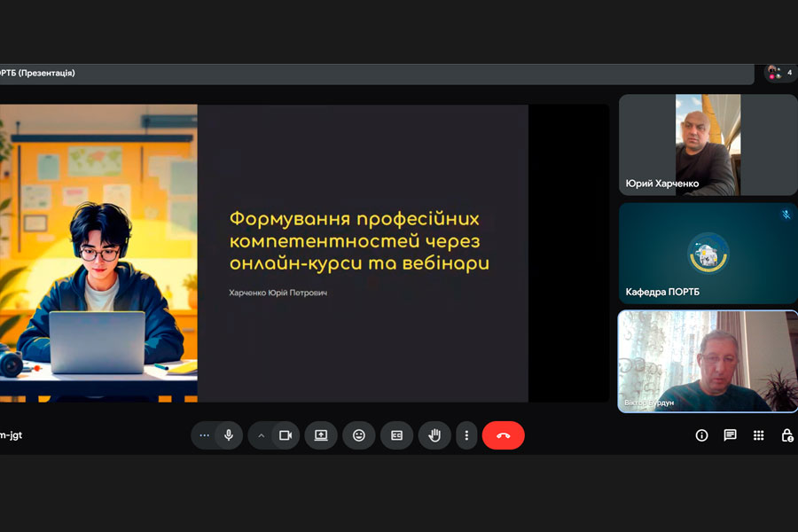Open the activities grid icon
Screen dimensions: 798x532
pos(759,435)
